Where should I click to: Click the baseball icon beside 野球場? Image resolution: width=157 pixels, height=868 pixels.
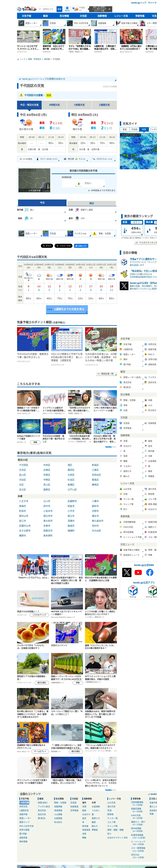point(146,494)
